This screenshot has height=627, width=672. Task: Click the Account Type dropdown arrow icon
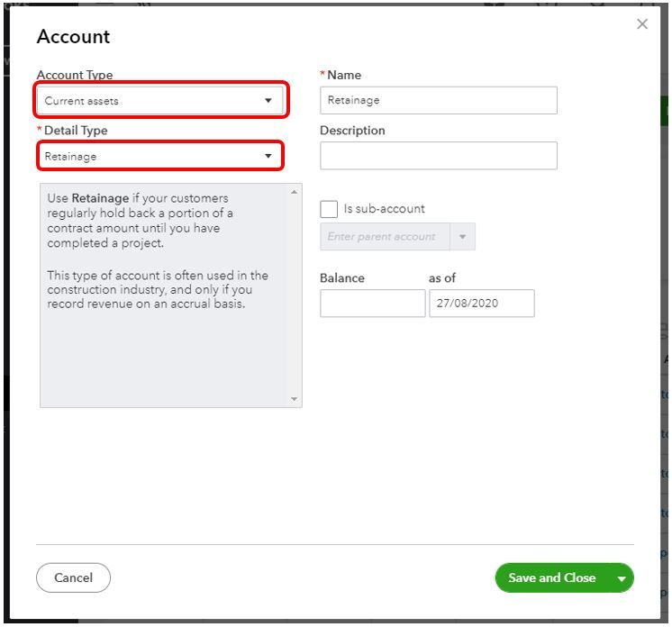click(x=268, y=101)
